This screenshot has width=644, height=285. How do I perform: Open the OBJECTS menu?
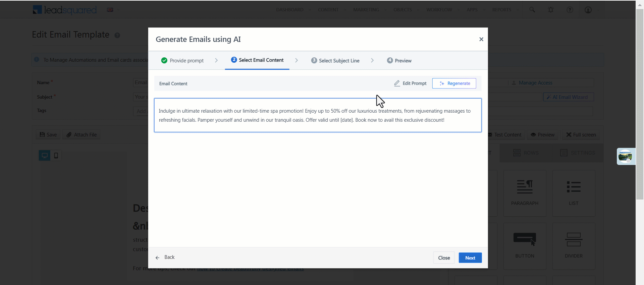(x=402, y=10)
